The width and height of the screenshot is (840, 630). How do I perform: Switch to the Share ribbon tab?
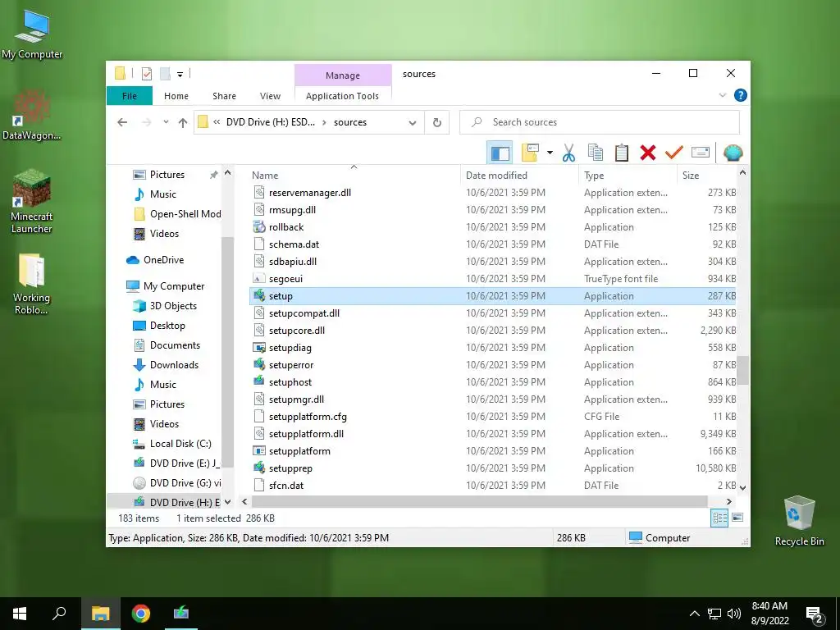[224, 96]
